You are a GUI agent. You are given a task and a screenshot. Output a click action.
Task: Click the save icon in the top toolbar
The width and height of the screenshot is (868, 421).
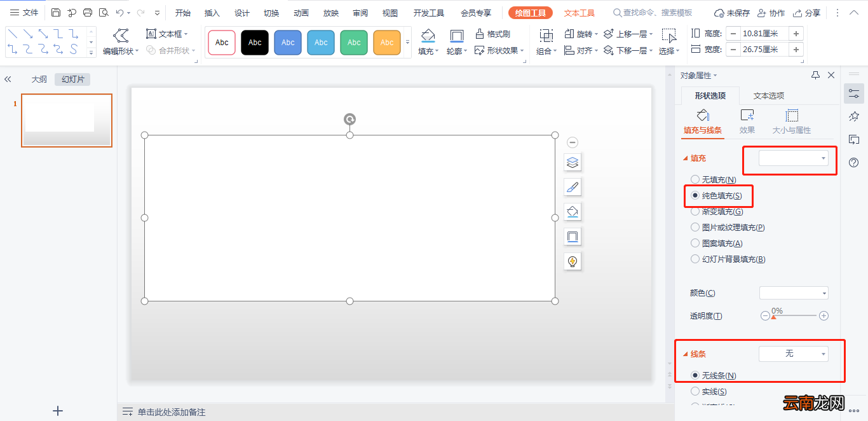tap(56, 13)
